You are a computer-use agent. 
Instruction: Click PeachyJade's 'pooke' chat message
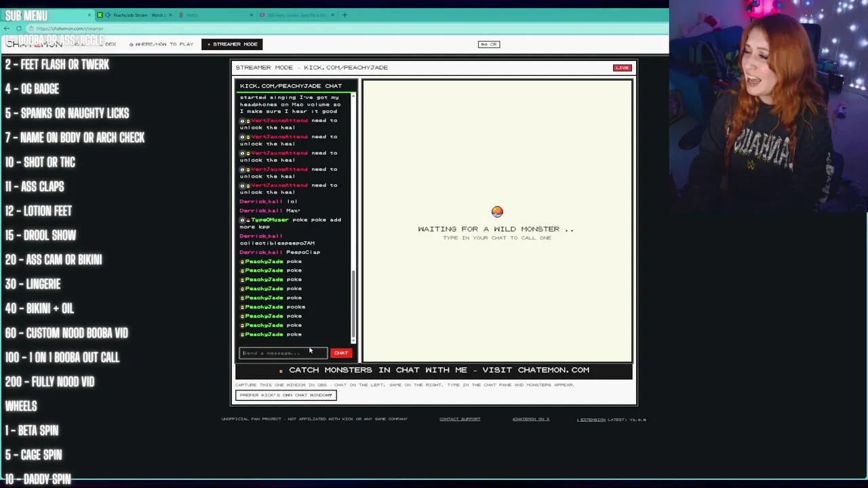click(x=273, y=307)
